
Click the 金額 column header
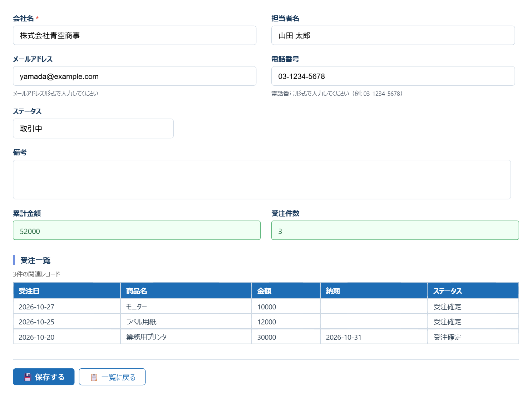(286, 290)
